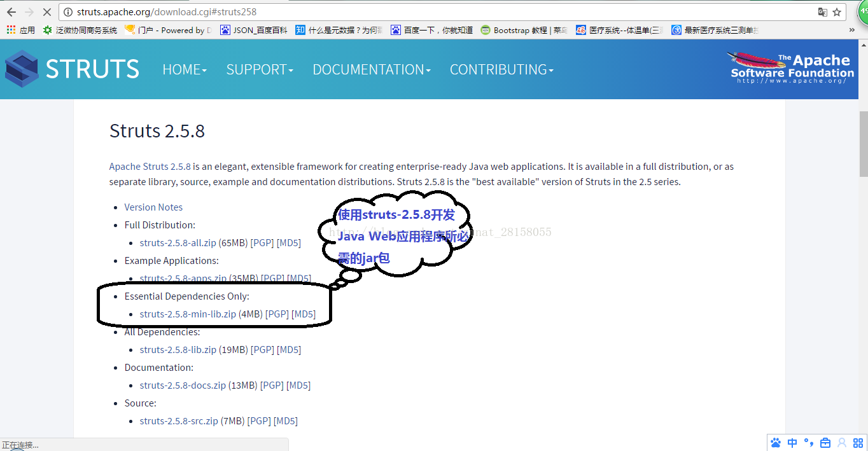Screen dimensions: 868x451
Task: Click the 'All Dependencies:' label
Action: point(162,332)
